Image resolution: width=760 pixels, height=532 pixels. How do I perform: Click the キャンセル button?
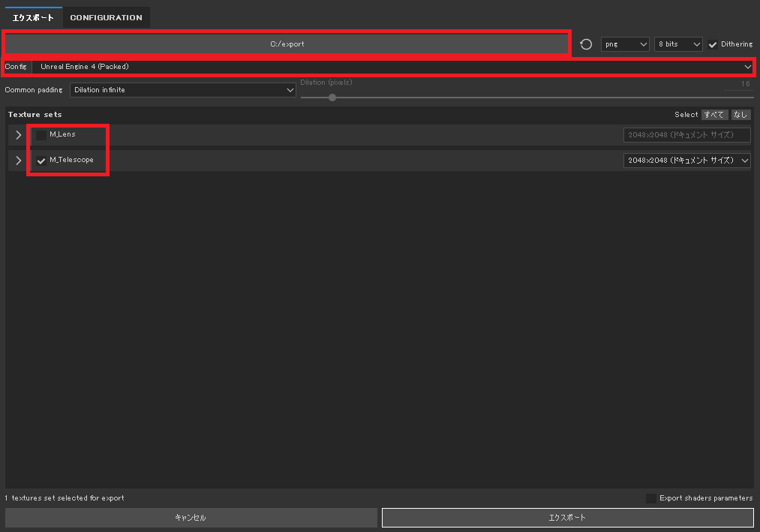pos(191,518)
